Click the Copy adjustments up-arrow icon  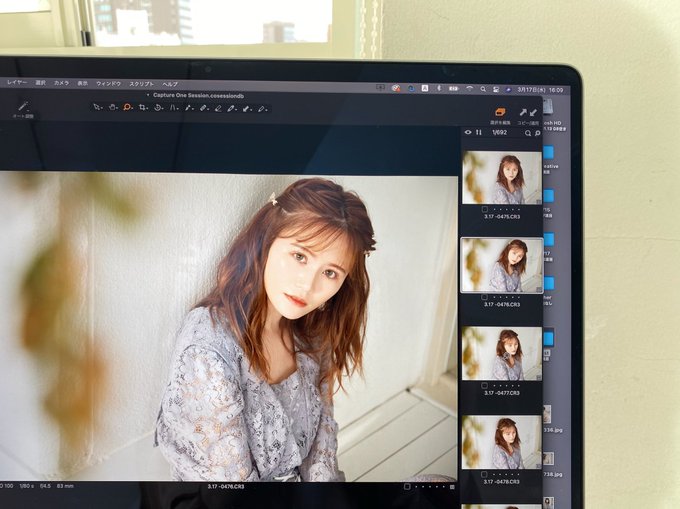[523, 113]
